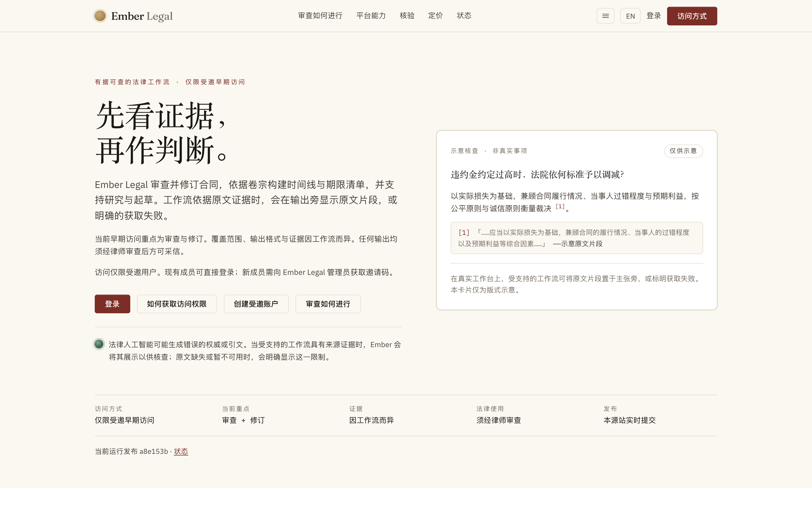Click the 示意核查 · 非真实事项 label
Screen dimensions: 812x508
[x=489, y=151]
